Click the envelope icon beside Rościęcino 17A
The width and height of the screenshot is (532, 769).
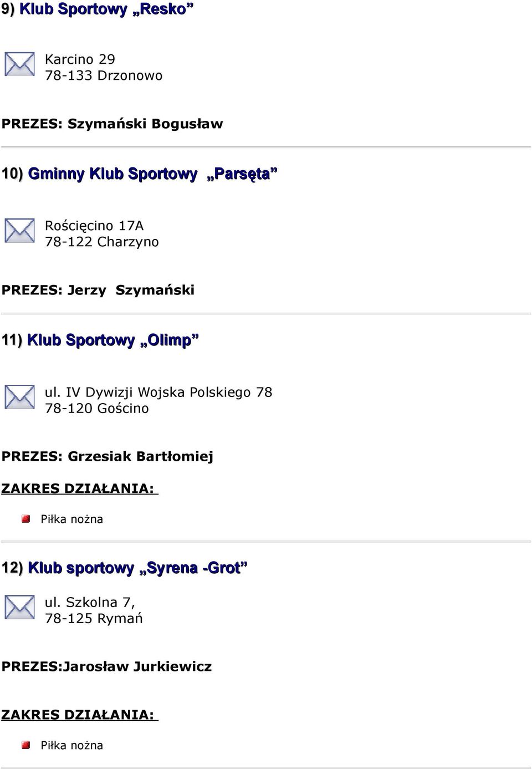point(19,231)
